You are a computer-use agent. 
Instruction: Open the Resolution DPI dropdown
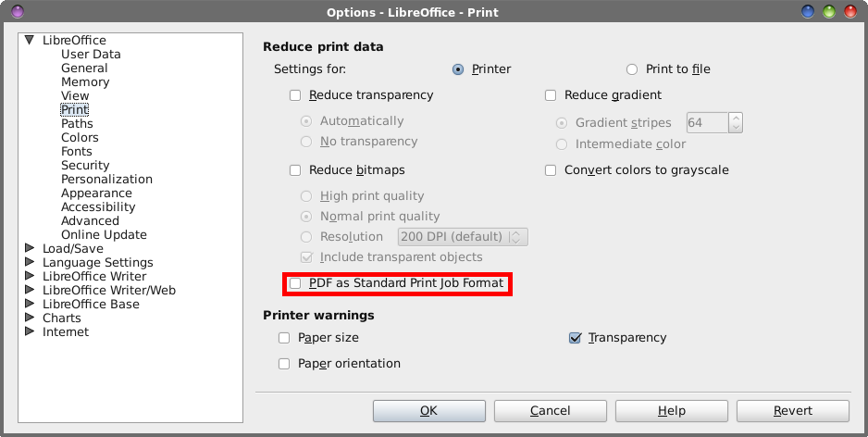coord(463,237)
